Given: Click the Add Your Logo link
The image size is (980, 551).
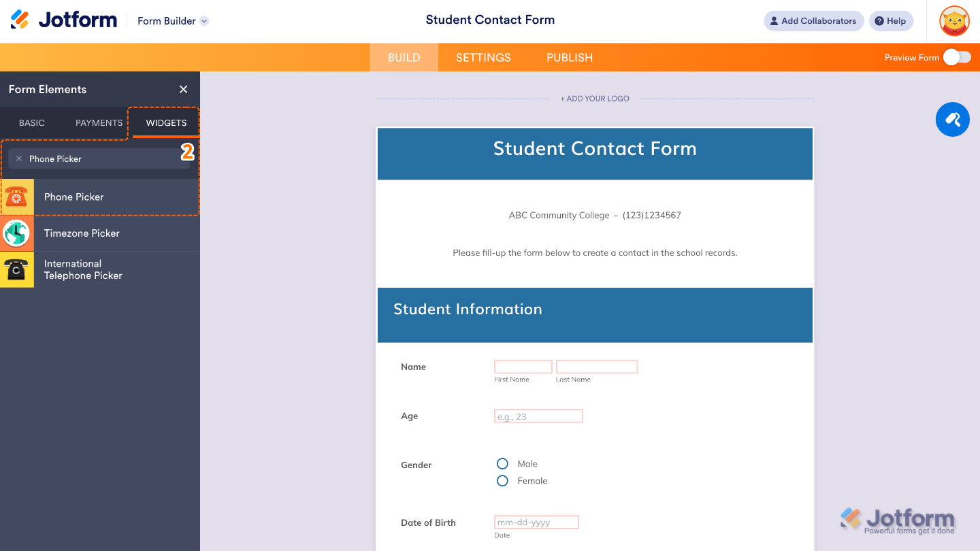Looking at the screenshot, I should 595,99.
